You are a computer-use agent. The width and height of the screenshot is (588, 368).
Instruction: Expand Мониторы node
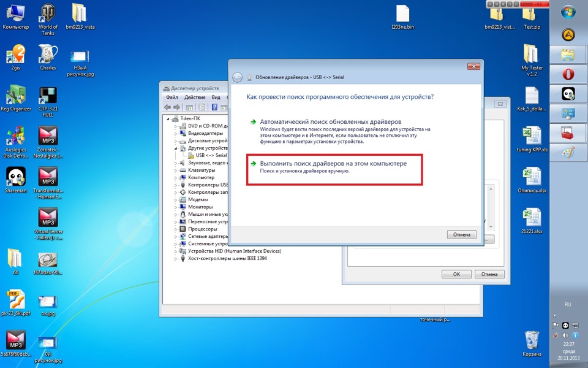(x=176, y=207)
